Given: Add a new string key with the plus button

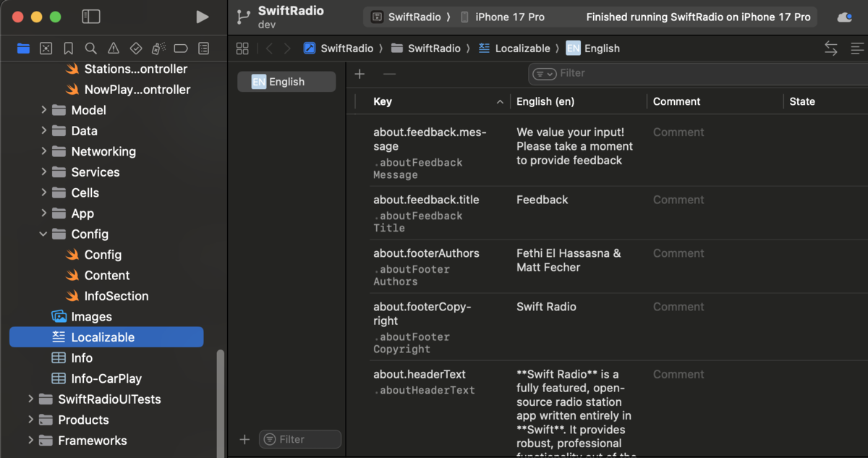Looking at the screenshot, I should (x=359, y=73).
